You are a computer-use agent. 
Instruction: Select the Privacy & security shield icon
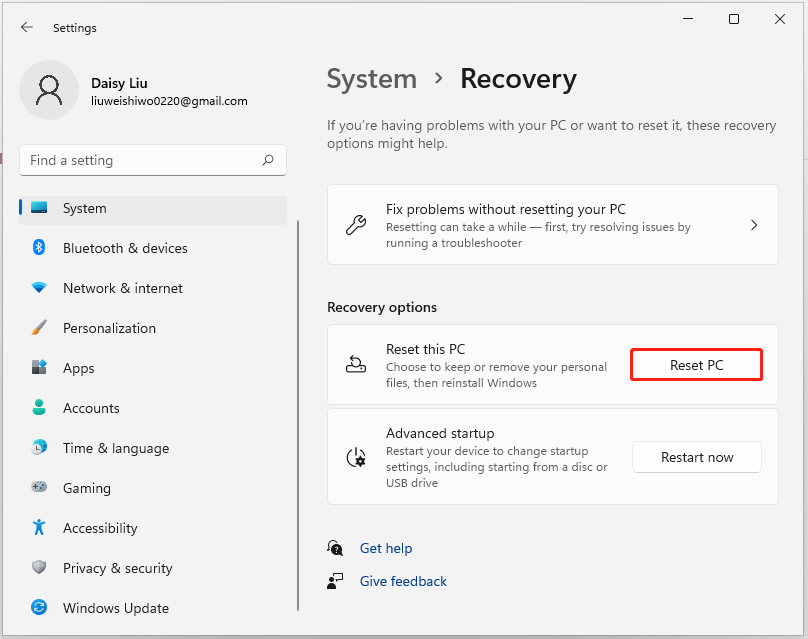[x=38, y=568]
